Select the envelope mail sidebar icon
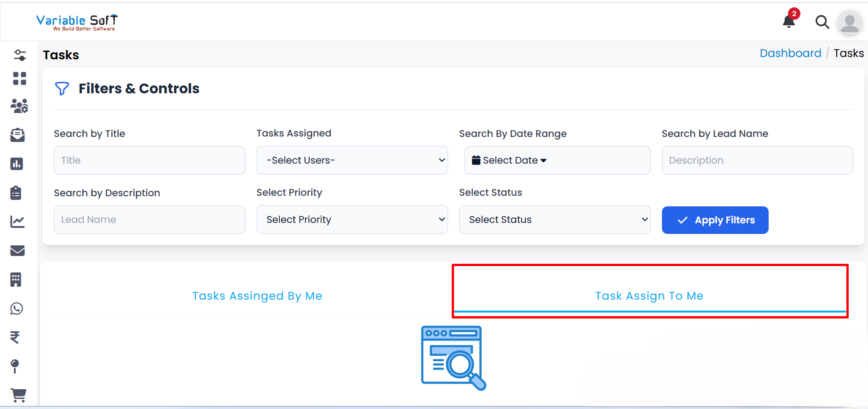 point(17,250)
